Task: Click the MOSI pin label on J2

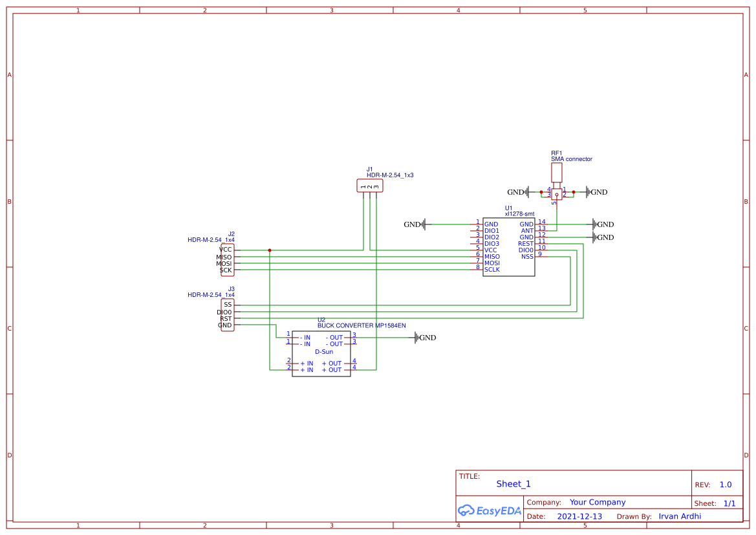Action: click(224, 264)
